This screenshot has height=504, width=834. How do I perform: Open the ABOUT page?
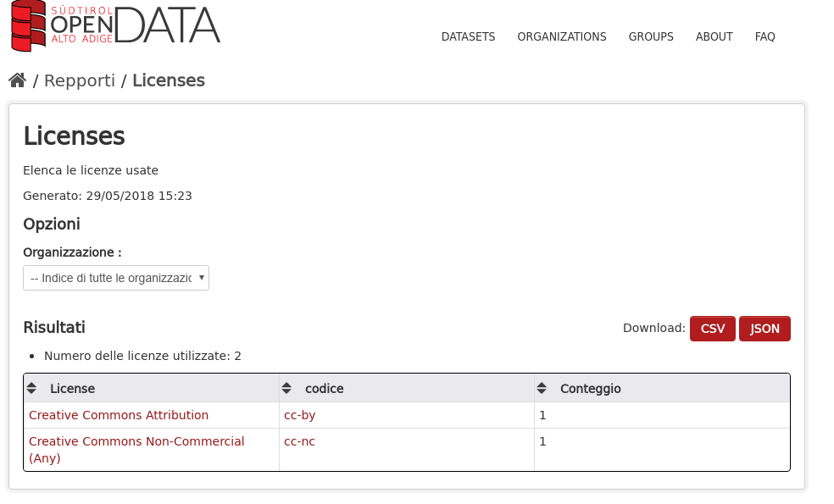pyautogui.click(x=714, y=36)
